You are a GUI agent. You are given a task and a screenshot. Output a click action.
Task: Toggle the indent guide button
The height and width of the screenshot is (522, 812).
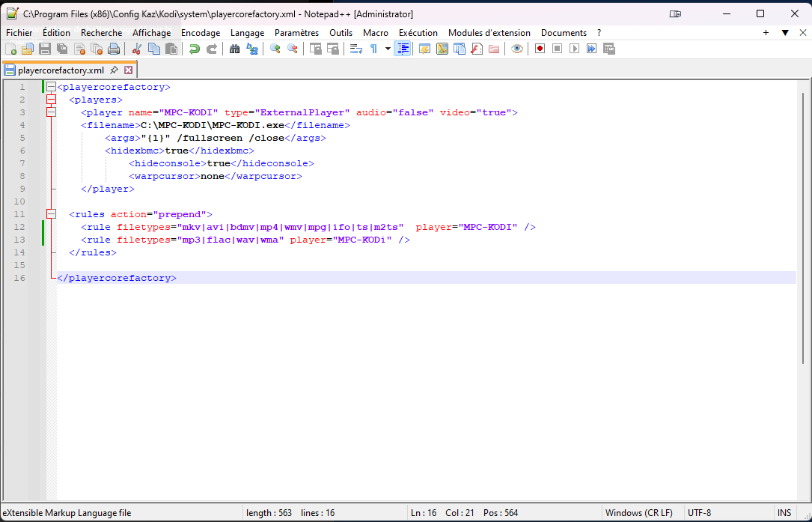coord(403,49)
